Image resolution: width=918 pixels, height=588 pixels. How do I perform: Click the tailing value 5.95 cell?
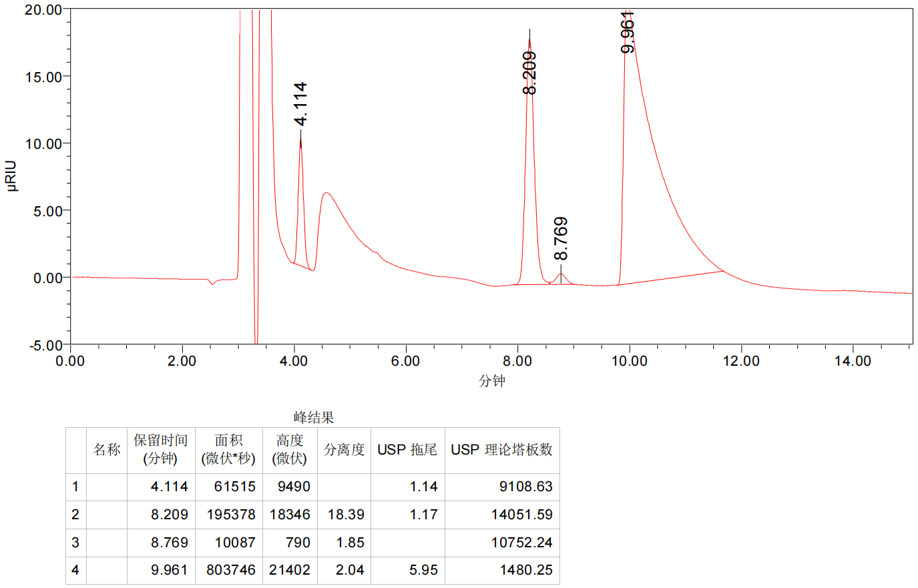(x=423, y=570)
